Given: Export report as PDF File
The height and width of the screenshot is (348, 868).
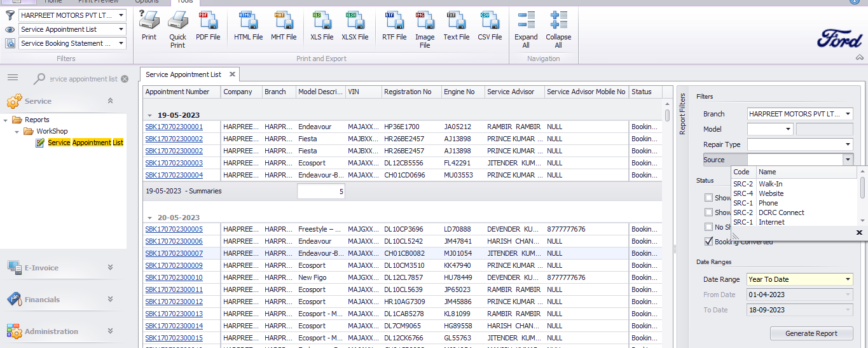Looking at the screenshot, I should (x=208, y=26).
